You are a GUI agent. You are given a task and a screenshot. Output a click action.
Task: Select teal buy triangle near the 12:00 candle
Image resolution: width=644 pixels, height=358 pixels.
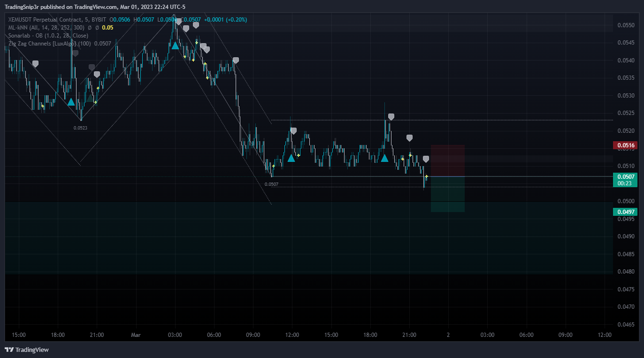291,158
